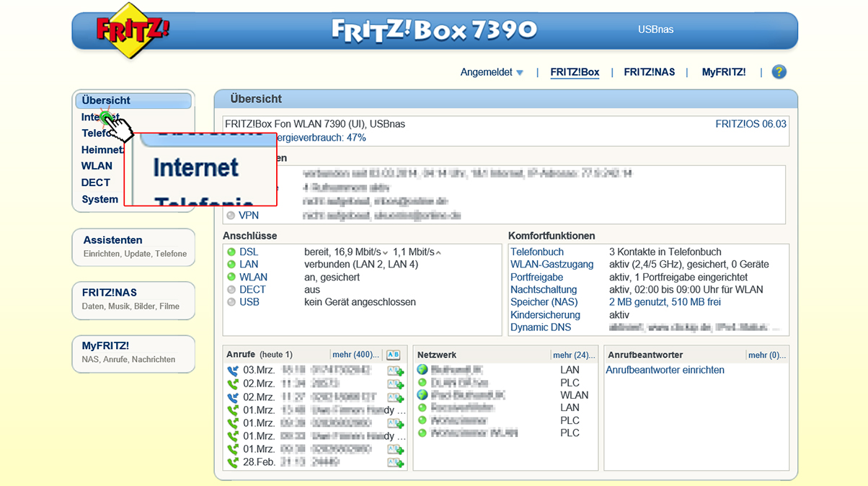
Task: Open the FRITZ!NAS box in the sidebar
Action: (x=133, y=300)
